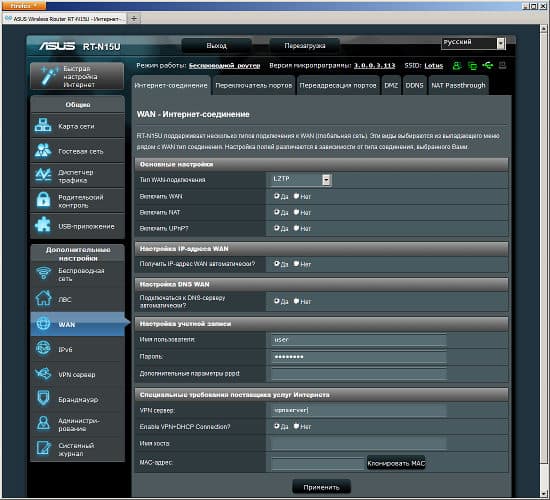Click the browser vertical scrollbar

[544, 260]
